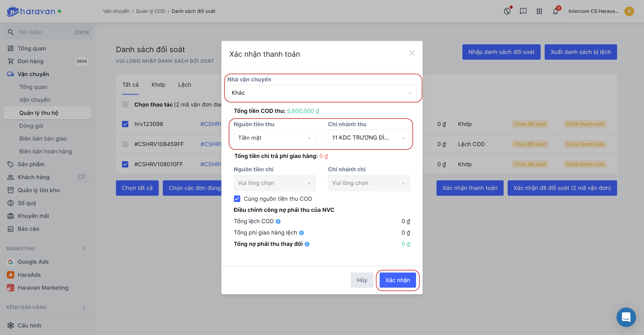Open the Chi nhánh thu dropdown
Screen dimensions: 644x335
point(369,138)
